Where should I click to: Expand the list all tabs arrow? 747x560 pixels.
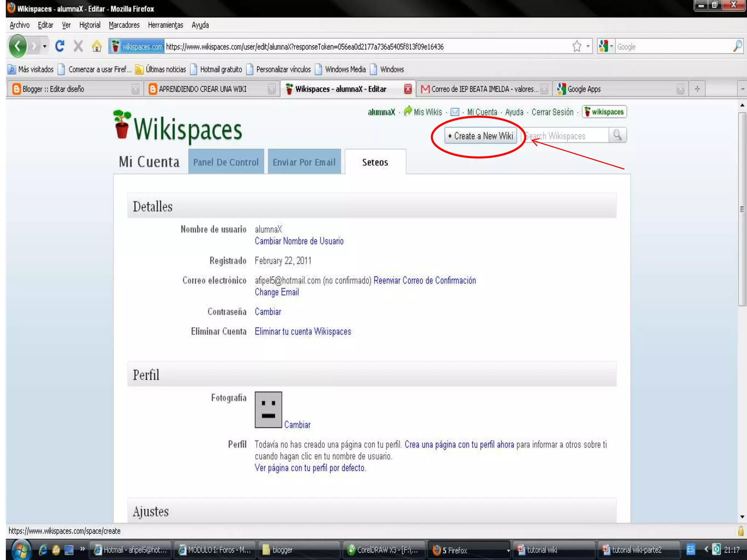coord(742,89)
